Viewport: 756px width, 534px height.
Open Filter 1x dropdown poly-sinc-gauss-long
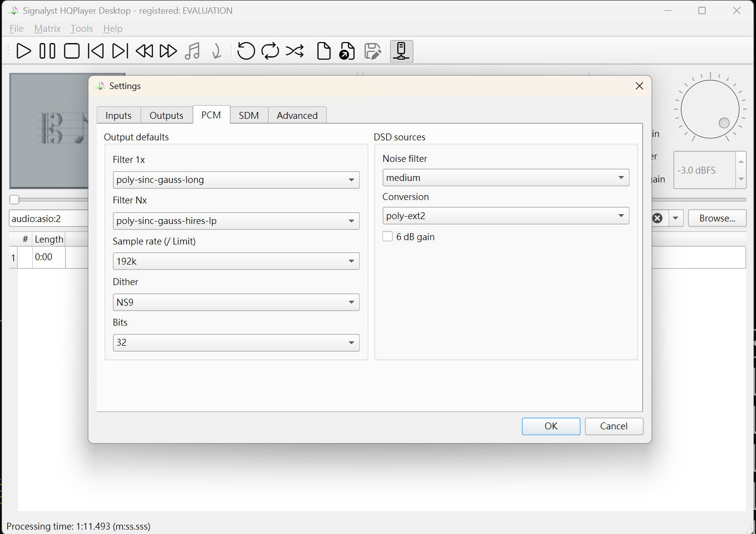coord(236,180)
